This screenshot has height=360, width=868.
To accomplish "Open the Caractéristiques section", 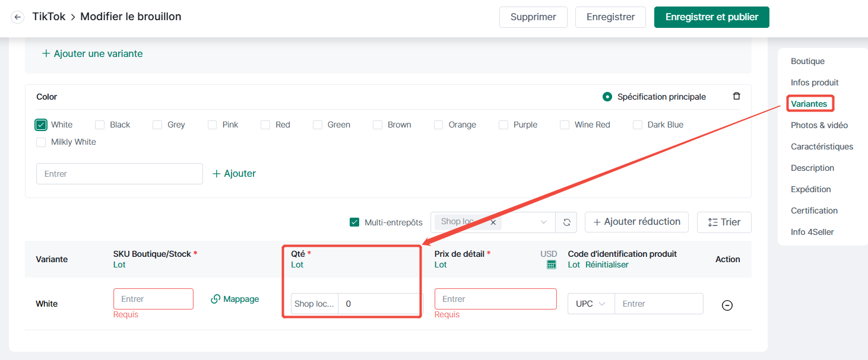I will 822,146.
